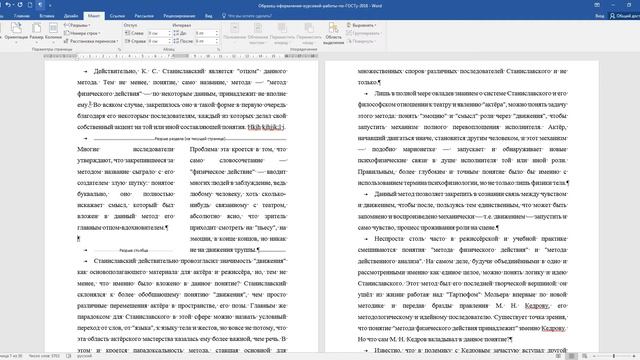Open the Область выделения selection pane
Viewport: 640px width, 360px height.
(x=333, y=33)
